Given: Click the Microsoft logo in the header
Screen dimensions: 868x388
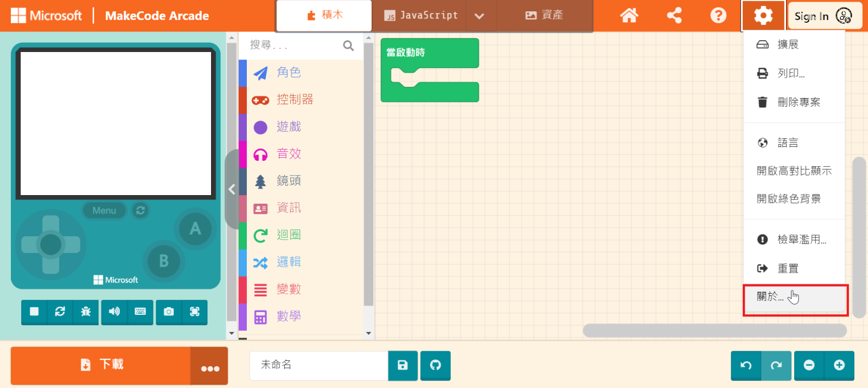Looking at the screenshot, I should click(x=47, y=16).
